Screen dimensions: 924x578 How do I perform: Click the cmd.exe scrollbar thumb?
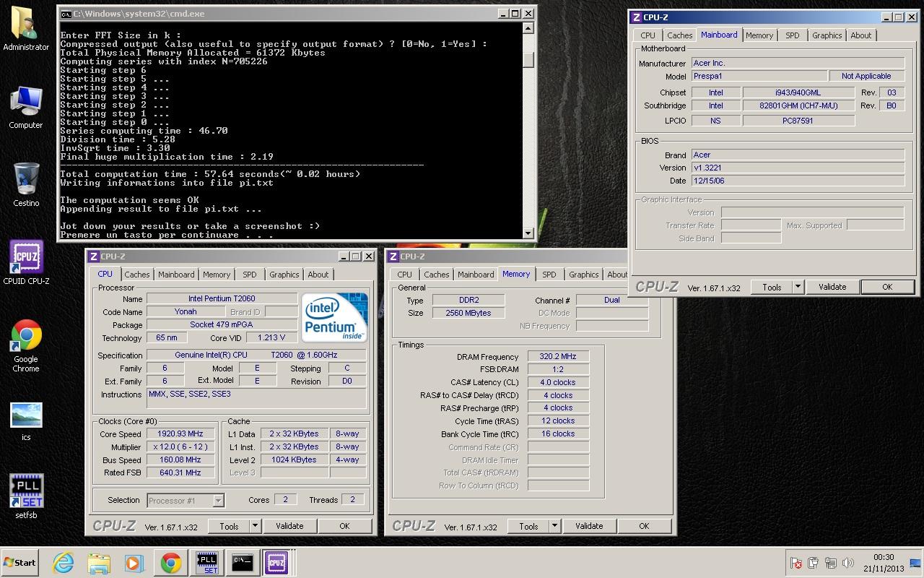coord(528,59)
